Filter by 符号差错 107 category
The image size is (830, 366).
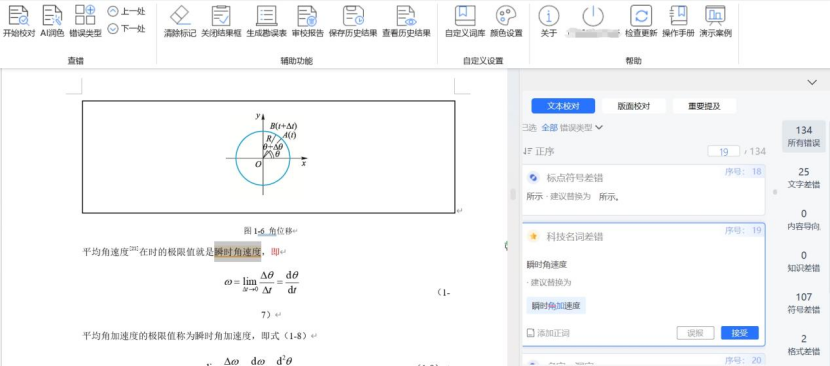pyautogui.click(x=804, y=303)
